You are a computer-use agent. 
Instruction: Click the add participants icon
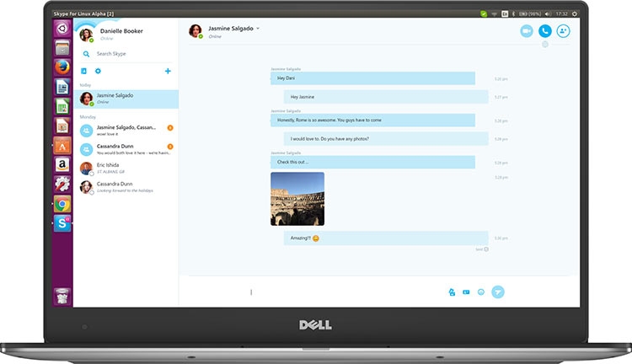[x=564, y=30]
